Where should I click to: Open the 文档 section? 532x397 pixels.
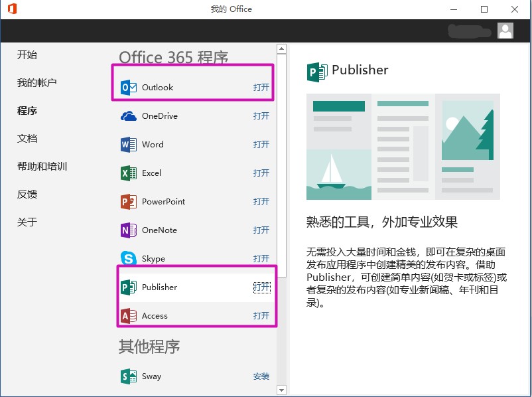click(27, 138)
